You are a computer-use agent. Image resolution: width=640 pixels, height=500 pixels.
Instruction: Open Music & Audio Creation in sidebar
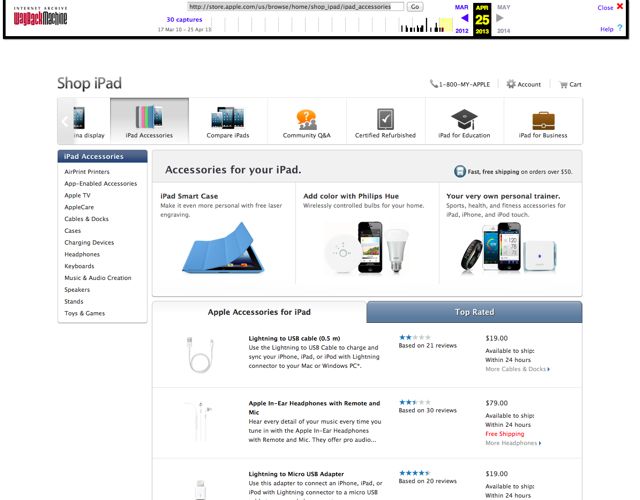coord(98,278)
